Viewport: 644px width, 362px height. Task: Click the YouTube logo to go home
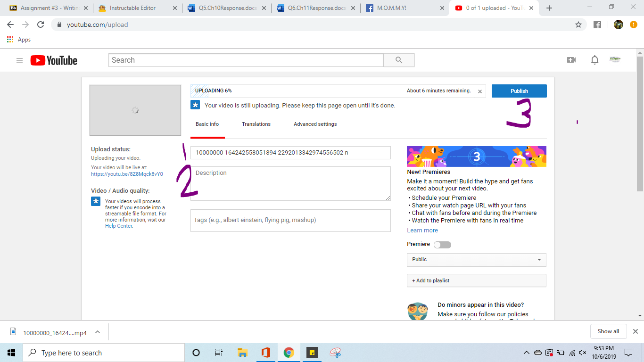tap(53, 60)
